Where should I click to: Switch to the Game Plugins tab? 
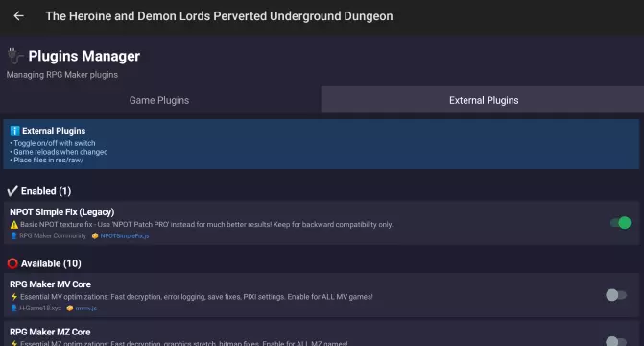159,100
